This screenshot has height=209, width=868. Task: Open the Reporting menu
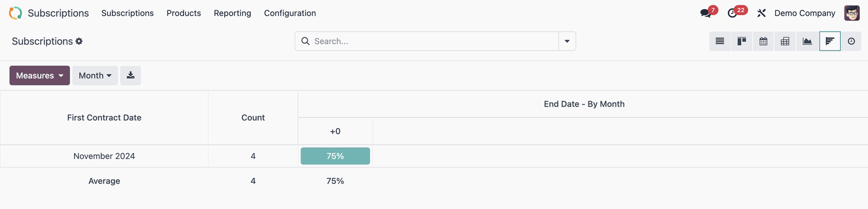pos(232,13)
